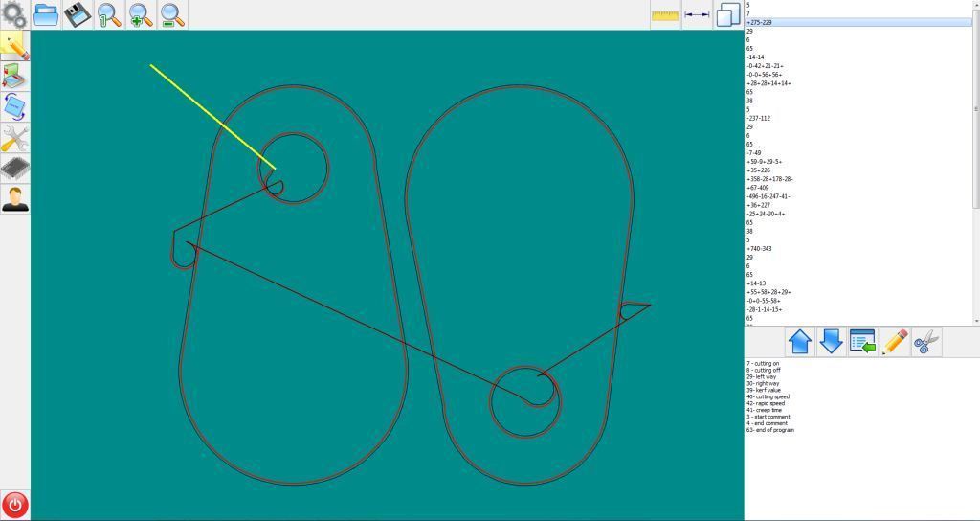The image size is (980, 521).
Task: Select the pencil draw tool in sidebar
Action: [x=15, y=46]
